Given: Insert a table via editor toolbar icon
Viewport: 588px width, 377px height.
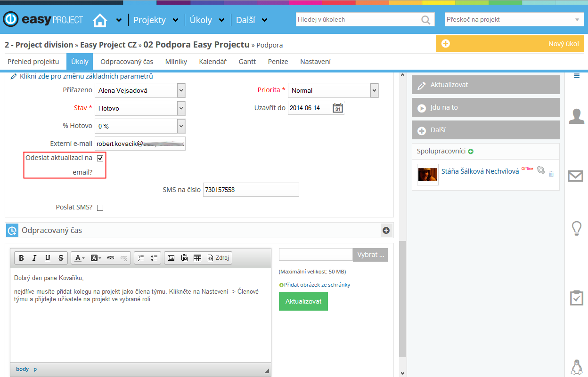Looking at the screenshot, I should (197, 258).
